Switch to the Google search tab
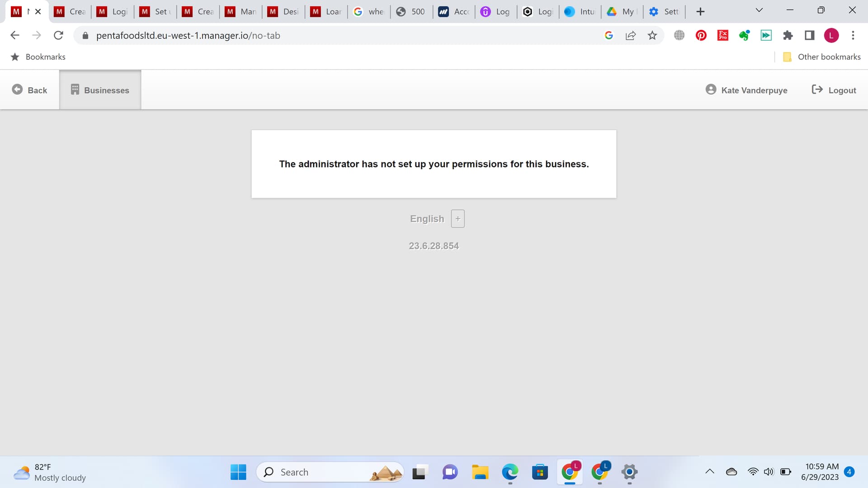The width and height of the screenshot is (868, 488). [x=368, y=12]
